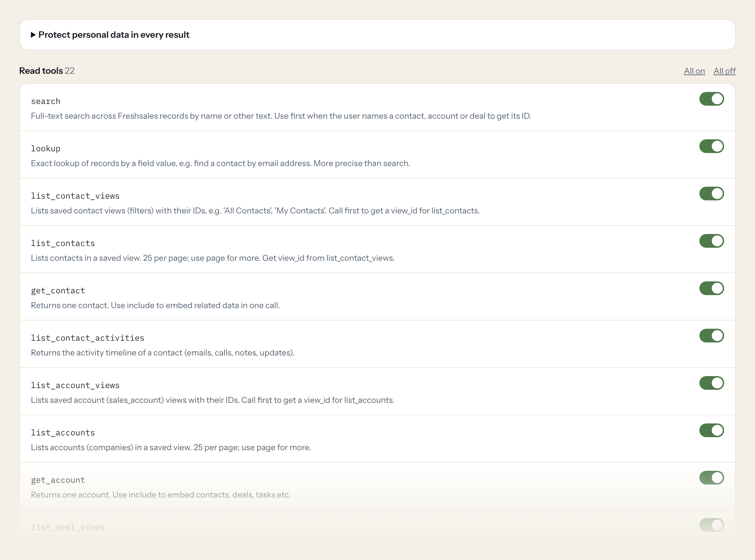The width and height of the screenshot is (755, 560).
Task: Switch off the list_contacts toggle
Action: pyautogui.click(x=711, y=241)
